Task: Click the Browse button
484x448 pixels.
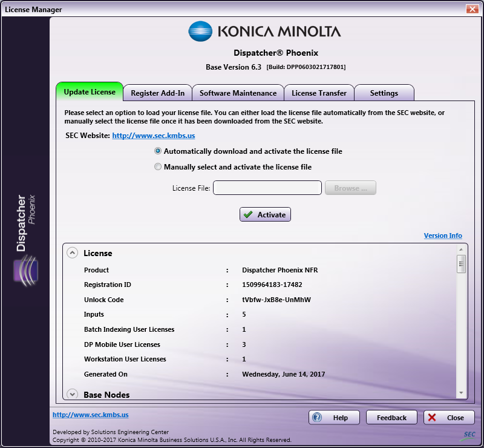Action: (350, 188)
